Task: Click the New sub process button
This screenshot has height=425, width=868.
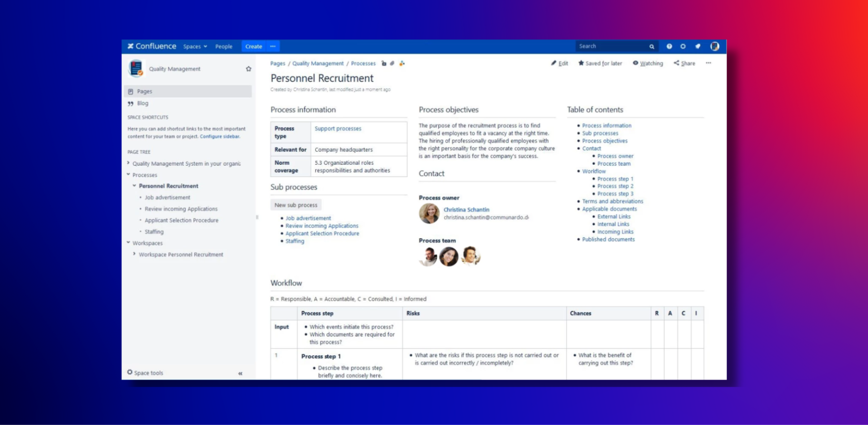Action: coord(296,204)
